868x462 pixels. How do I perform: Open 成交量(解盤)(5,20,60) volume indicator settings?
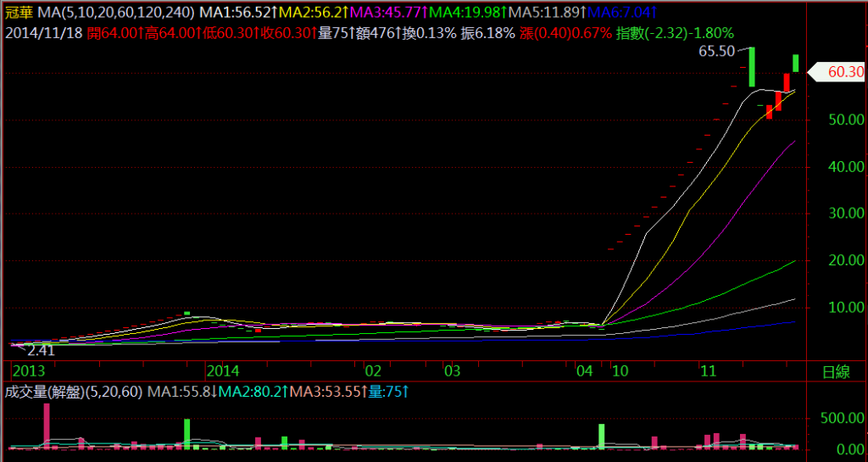(x=74, y=392)
